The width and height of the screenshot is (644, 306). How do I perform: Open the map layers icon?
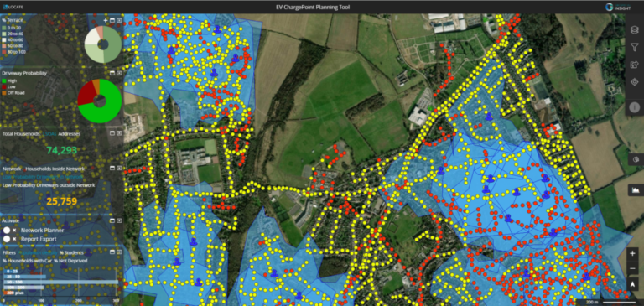tap(635, 29)
